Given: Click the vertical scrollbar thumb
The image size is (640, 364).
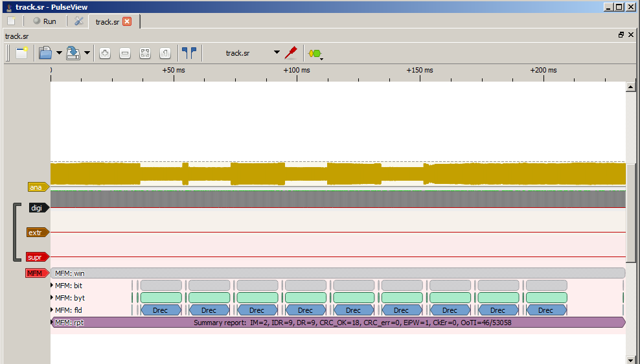Looking at the screenshot, I should click(631, 213).
